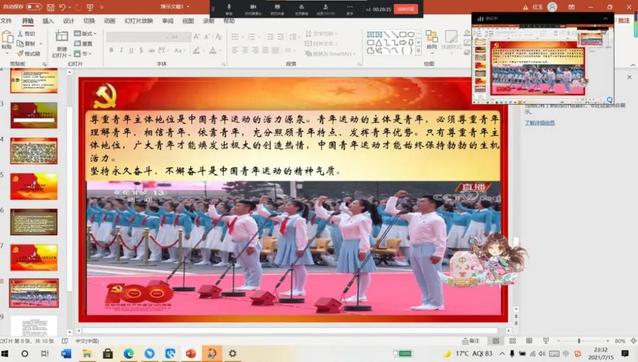Toggle the AutoSave switch in the title bar
The height and width of the screenshot is (362, 638).
tap(34, 7)
